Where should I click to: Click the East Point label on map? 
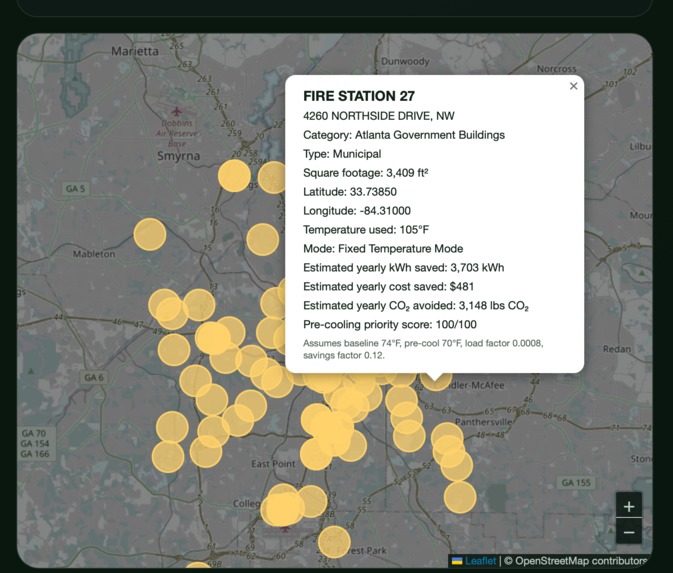[273, 464]
